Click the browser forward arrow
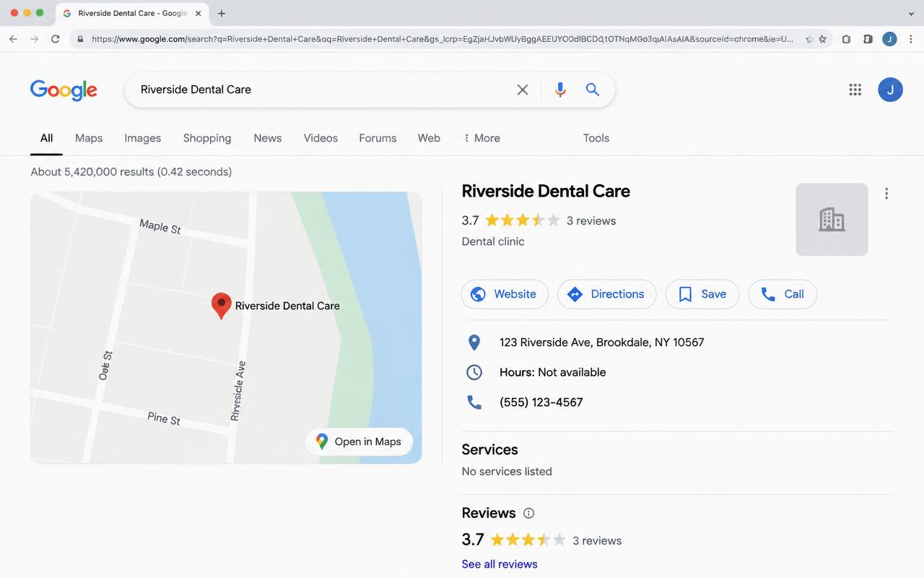 (34, 39)
